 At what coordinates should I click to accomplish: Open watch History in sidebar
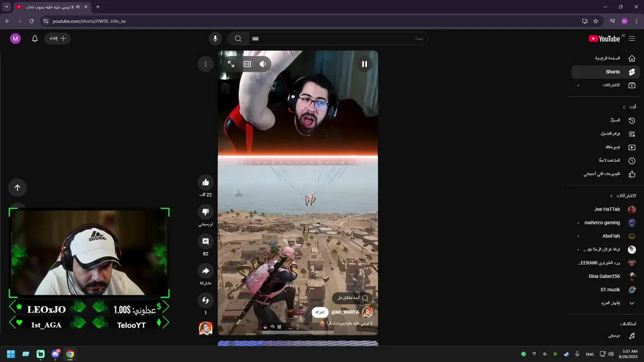[606, 121]
